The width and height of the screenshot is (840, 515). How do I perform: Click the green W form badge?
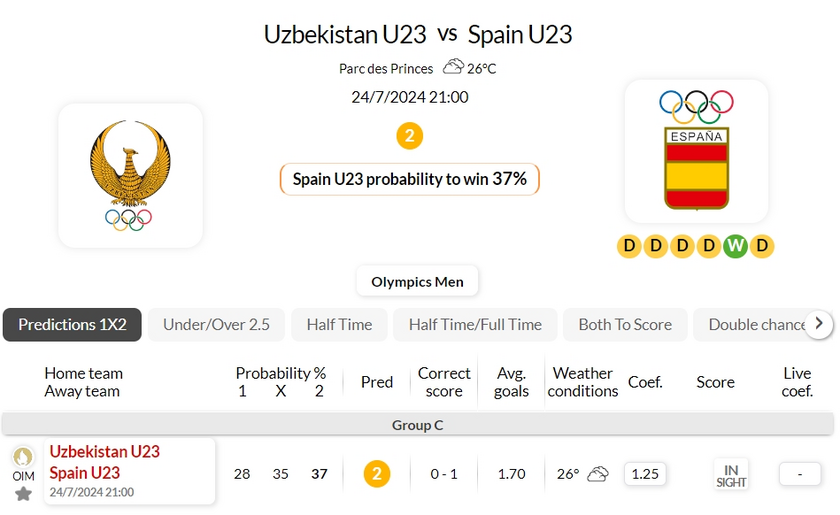(735, 246)
